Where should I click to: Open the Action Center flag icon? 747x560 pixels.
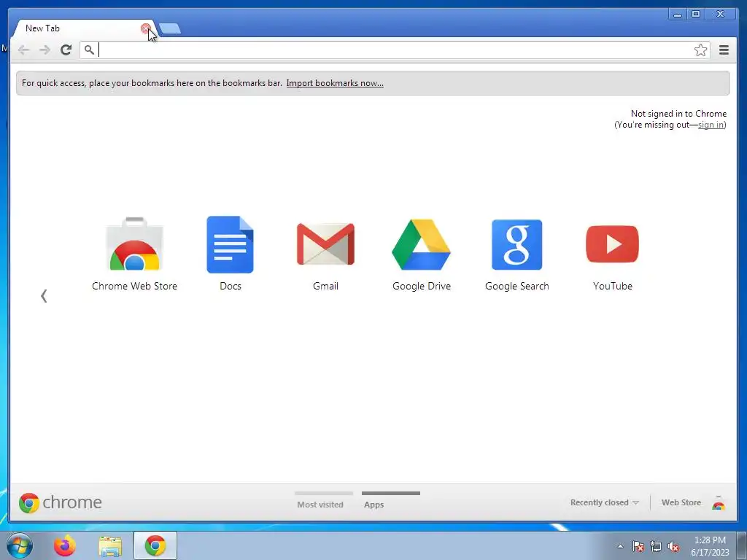tap(638, 546)
